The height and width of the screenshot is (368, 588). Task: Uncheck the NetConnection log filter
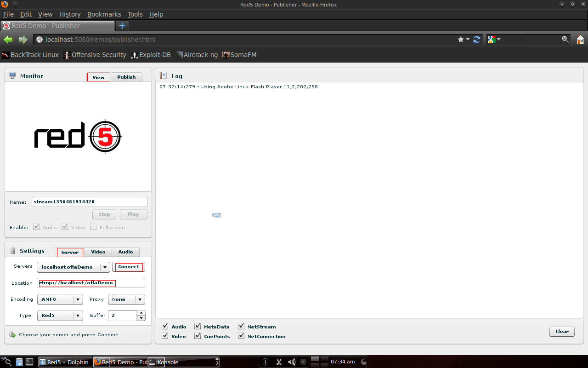241,336
